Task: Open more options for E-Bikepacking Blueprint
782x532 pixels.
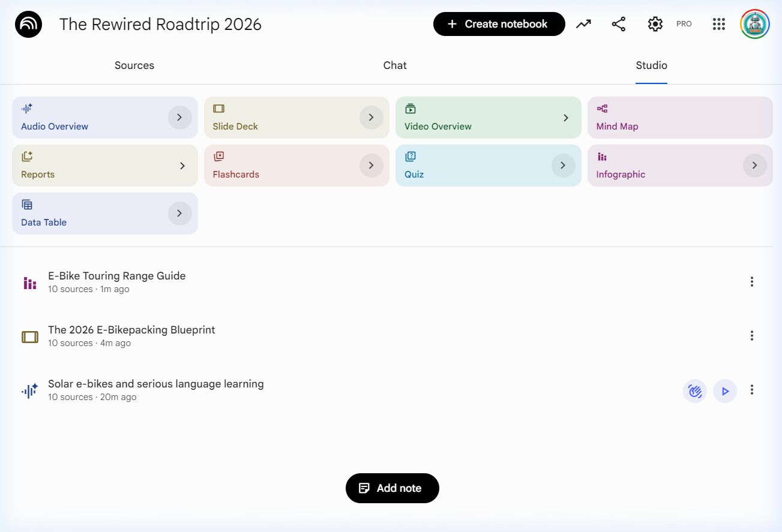Action: [x=751, y=336]
